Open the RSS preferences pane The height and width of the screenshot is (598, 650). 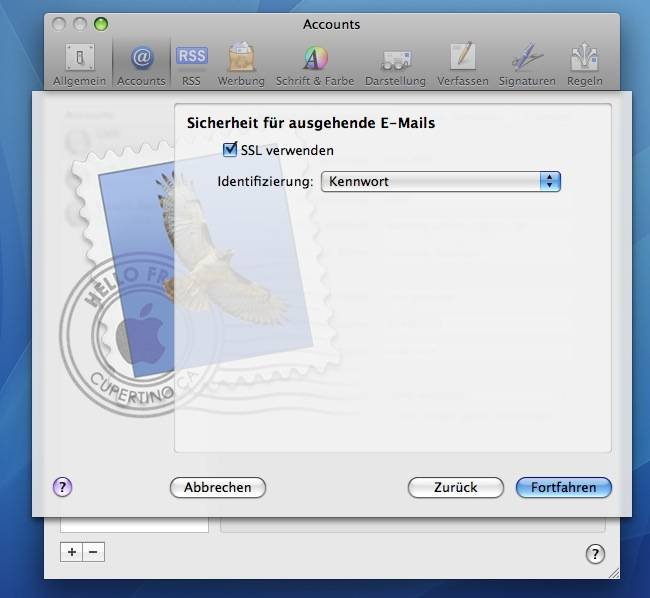click(x=191, y=64)
